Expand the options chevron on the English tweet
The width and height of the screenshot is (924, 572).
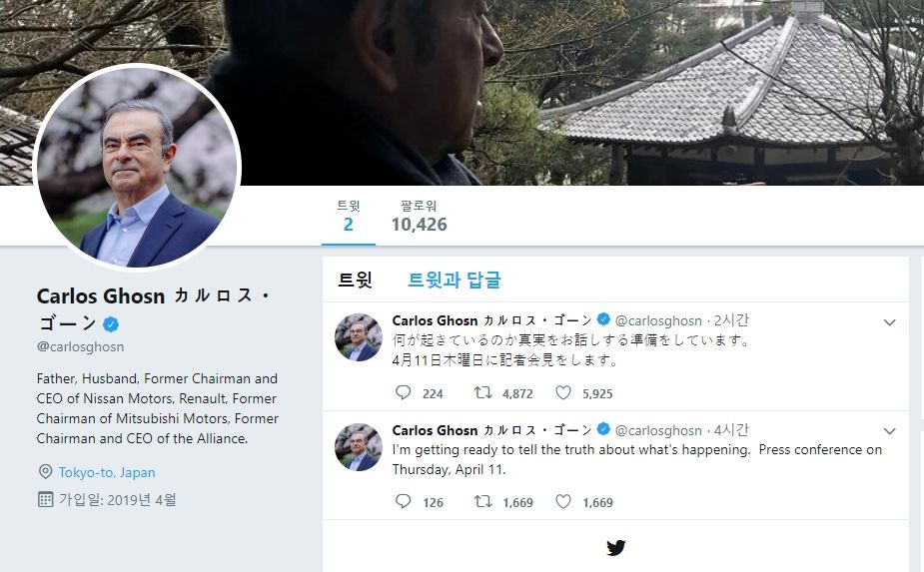(x=890, y=431)
